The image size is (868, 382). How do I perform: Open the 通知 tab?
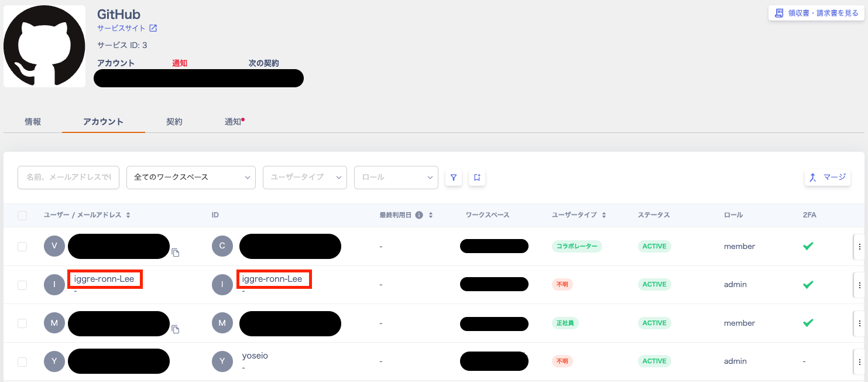[x=233, y=122]
